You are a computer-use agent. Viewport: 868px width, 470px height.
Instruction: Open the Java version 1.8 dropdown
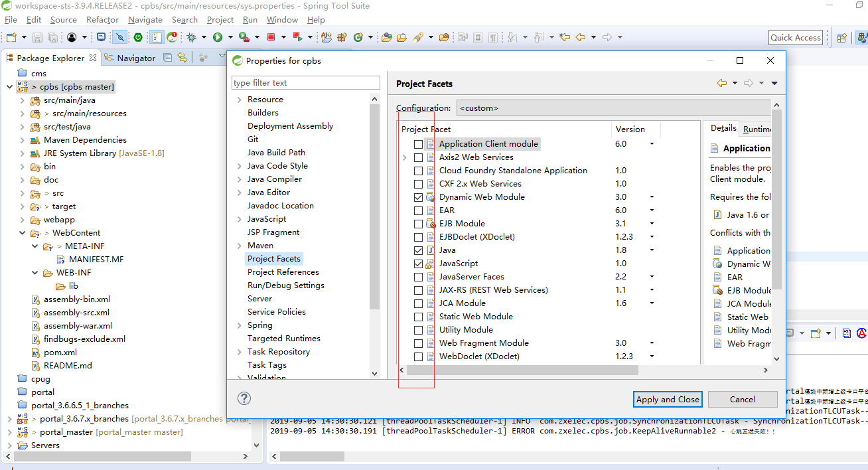652,250
